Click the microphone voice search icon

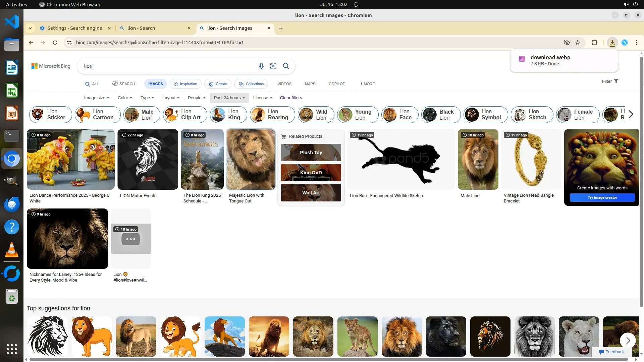261,66
